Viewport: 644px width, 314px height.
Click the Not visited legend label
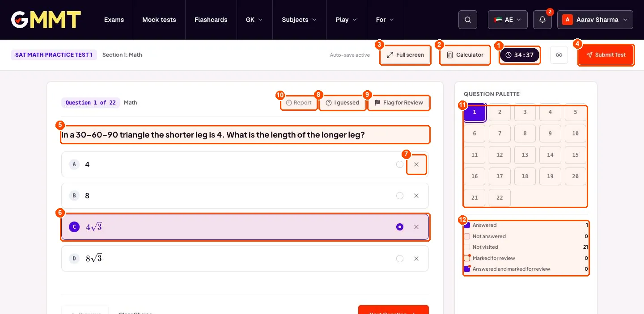pyautogui.click(x=485, y=247)
